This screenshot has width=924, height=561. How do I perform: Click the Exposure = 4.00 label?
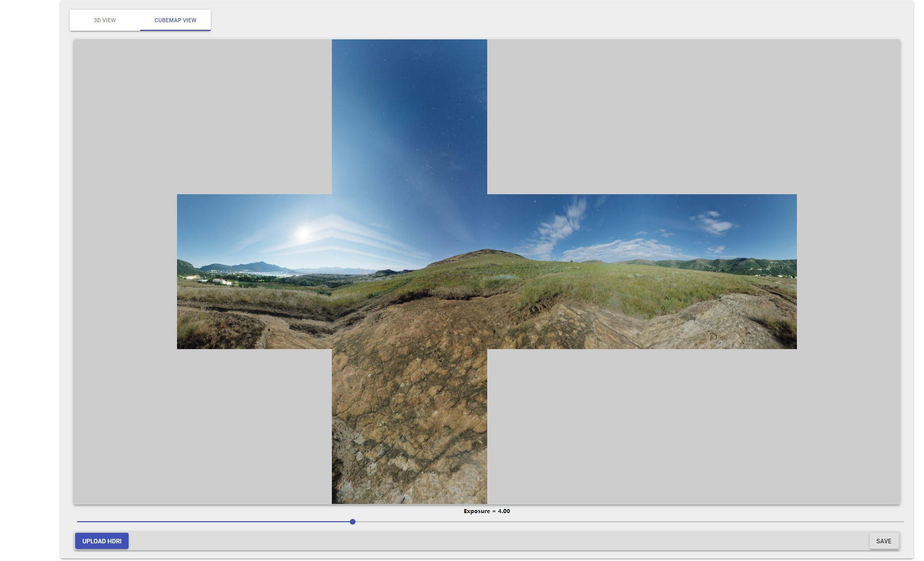487,511
